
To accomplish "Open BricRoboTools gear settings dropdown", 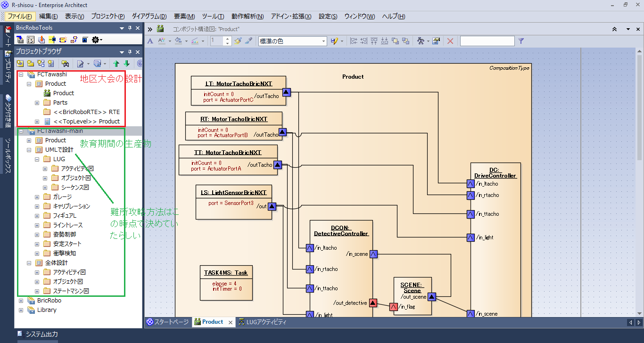I will click(x=97, y=40).
